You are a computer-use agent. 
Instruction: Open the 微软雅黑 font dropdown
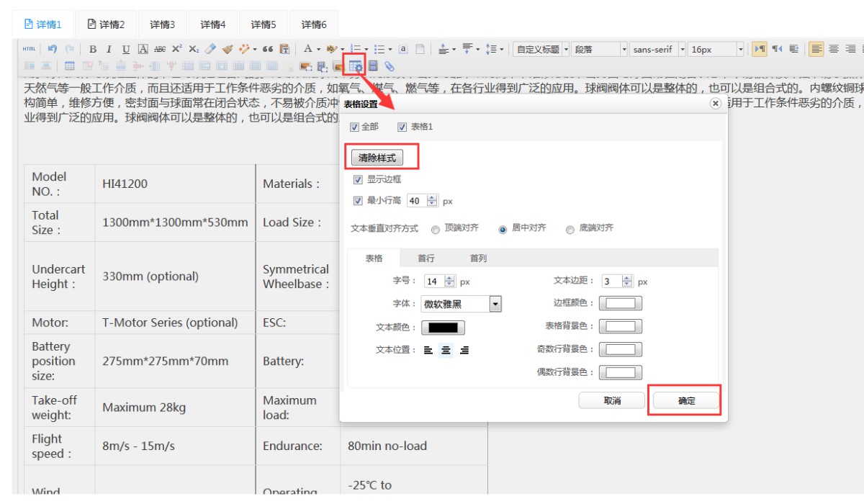point(495,304)
